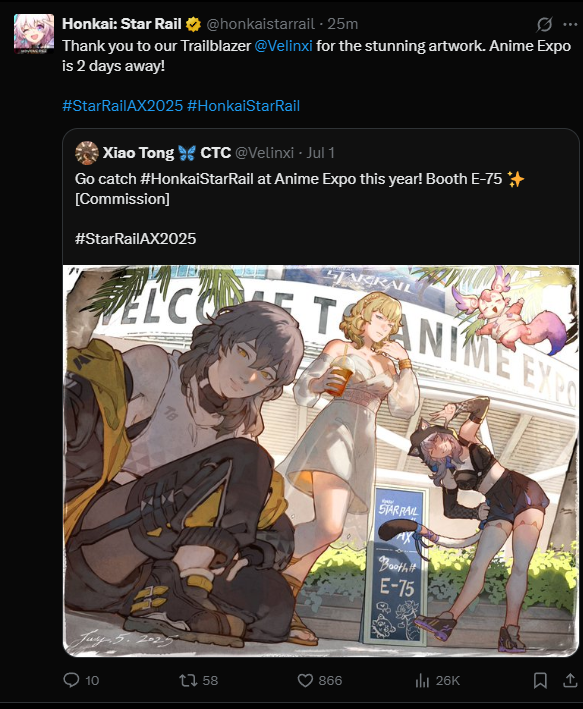The width and height of the screenshot is (583, 709).
Task: Click the @honkaistarrail handle
Action: coord(261,24)
